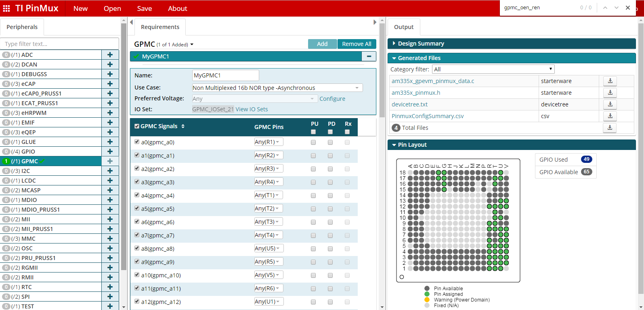The image size is (644, 310).
Task: Select the GPMC peripheral row
Action: point(51,161)
